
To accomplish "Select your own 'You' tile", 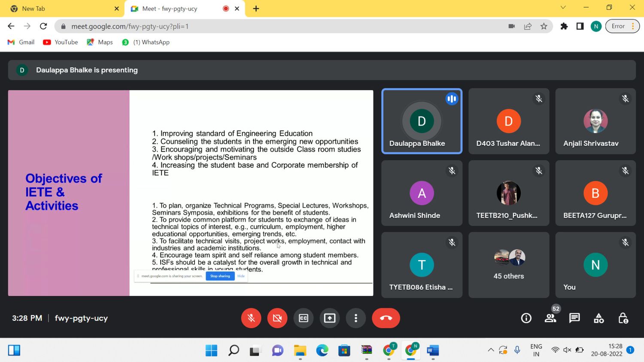I will point(595,265).
